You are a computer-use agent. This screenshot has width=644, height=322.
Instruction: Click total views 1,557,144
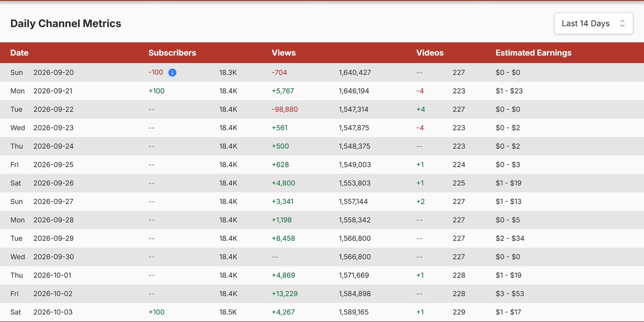click(353, 202)
